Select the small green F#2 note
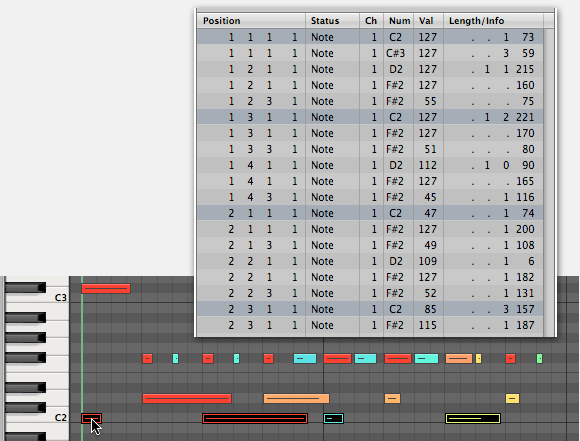 tap(540, 358)
